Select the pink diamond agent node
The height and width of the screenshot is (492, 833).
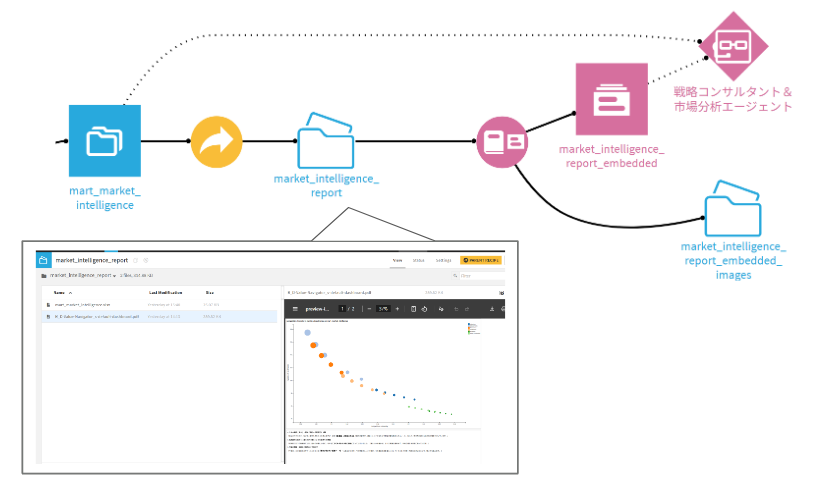click(733, 44)
